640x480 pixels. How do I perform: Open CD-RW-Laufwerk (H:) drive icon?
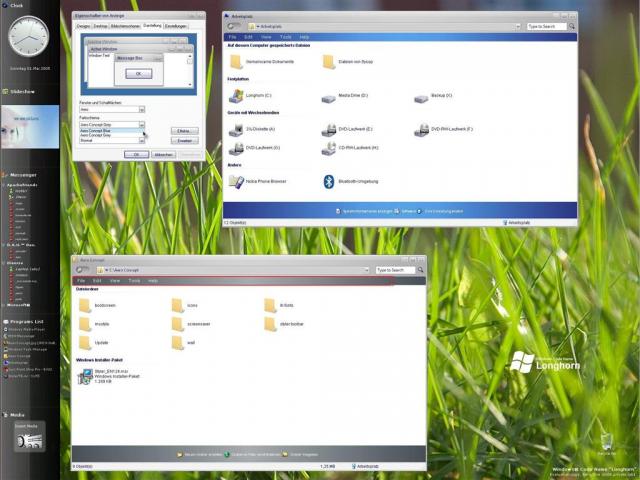[329, 148]
